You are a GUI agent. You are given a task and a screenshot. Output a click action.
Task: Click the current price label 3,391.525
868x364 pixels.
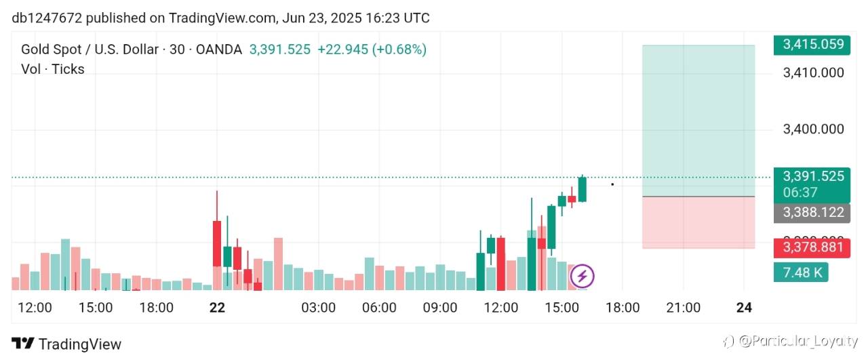pyautogui.click(x=812, y=176)
